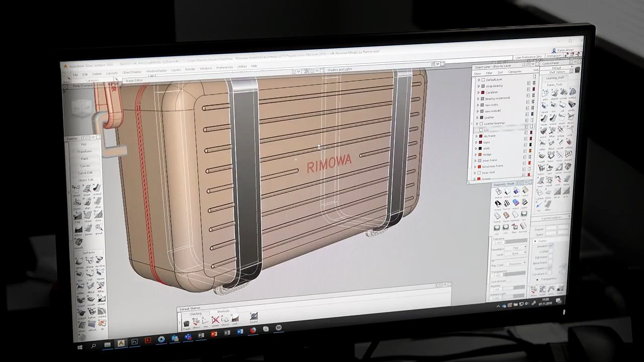This screenshot has height=362, width=644.
Task: Toggle the DefaultLayer checkbox
Action: point(483,79)
